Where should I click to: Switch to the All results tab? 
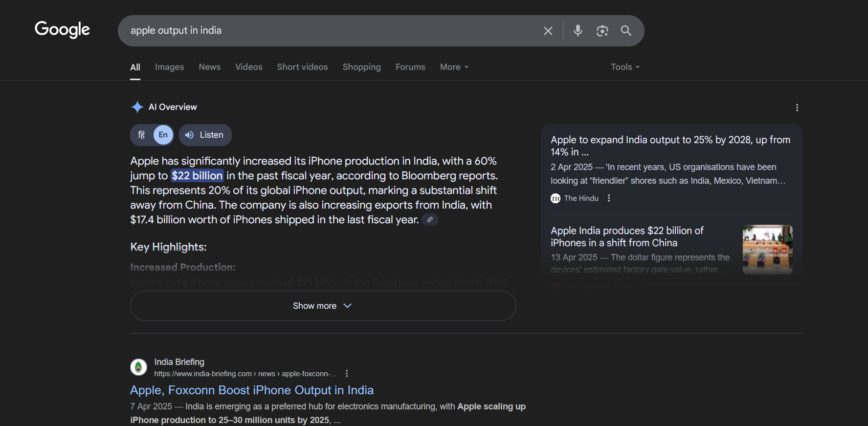[135, 67]
